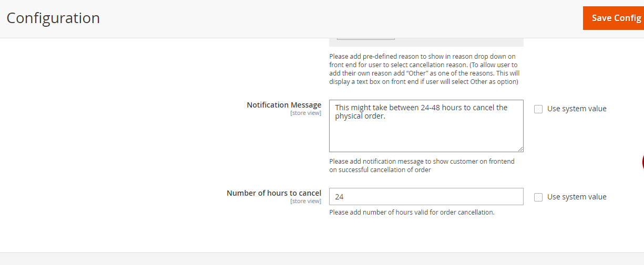Tick Use system value checkbox for hours to cancel
Viewport: 644px width, 265px height.
point(538,197)
